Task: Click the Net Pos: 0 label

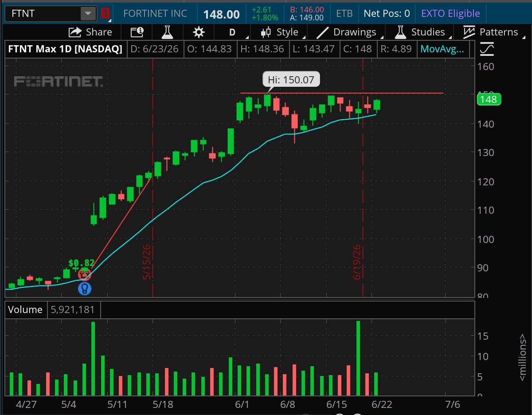Action: (387, 13)
